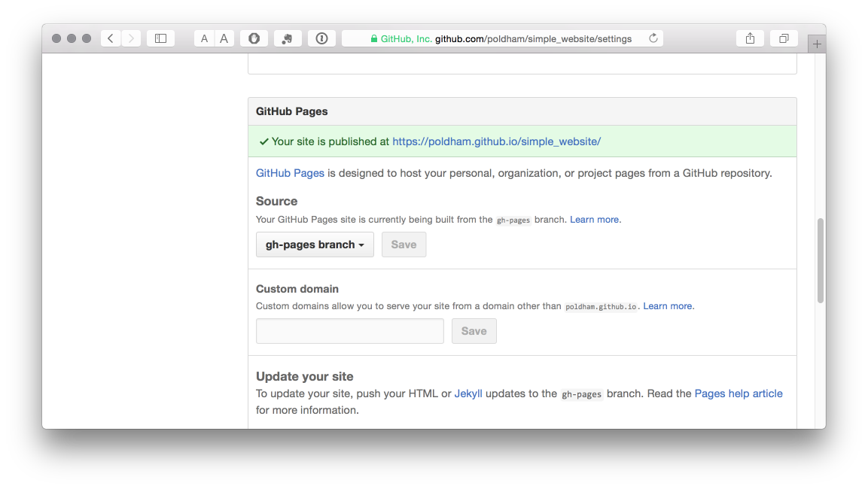Decrease text size with small A button

click(204, 38)
